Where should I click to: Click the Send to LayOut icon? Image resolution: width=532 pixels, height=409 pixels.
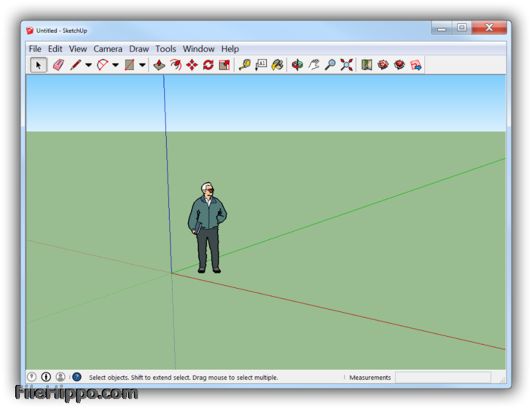[x=416, y=65]
